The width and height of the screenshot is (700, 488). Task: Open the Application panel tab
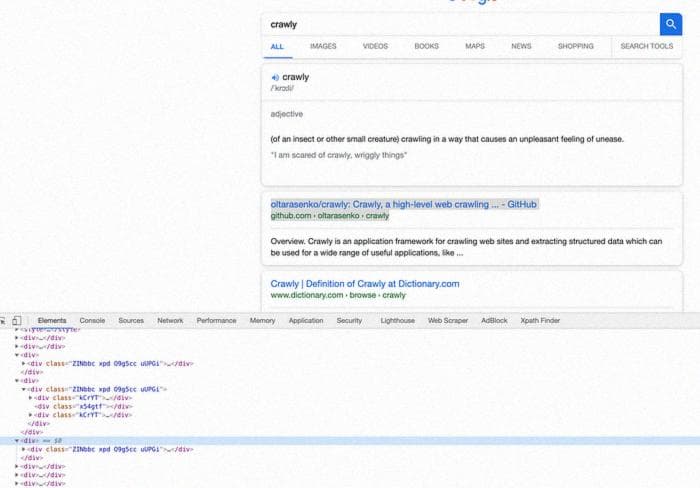[x=306, y=321]
